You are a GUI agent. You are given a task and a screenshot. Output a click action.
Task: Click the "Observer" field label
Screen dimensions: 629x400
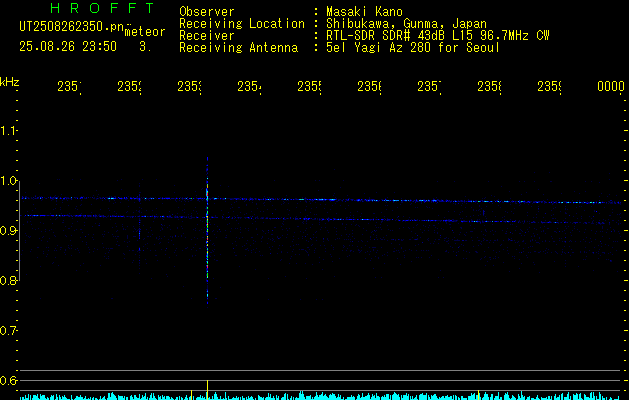(207, 12)
